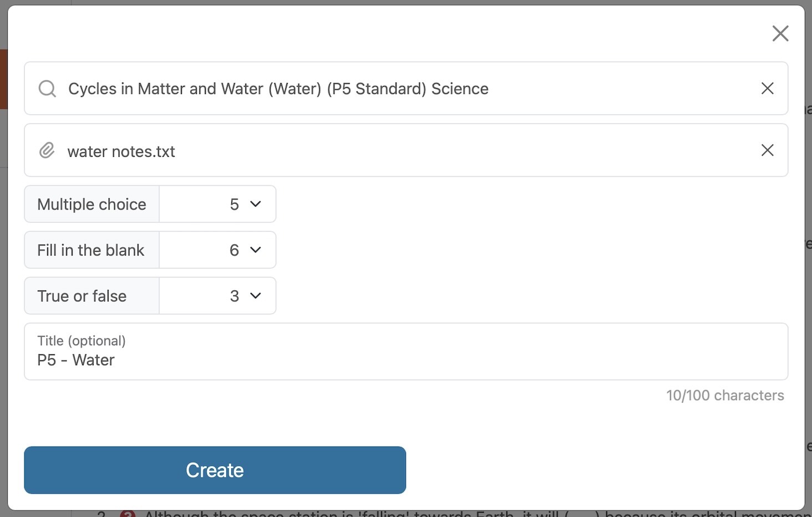
Task: Click the paperclip attachment icon
Action: point(47,150)
